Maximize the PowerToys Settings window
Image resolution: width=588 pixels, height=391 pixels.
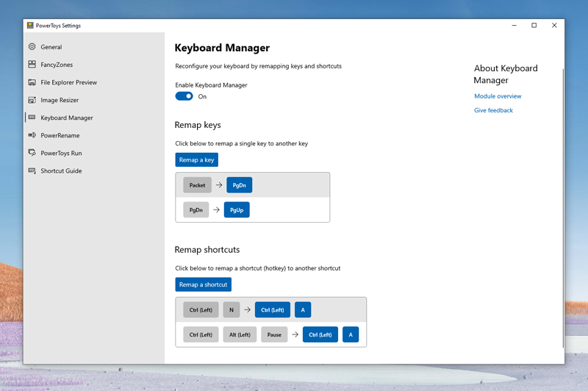[x=534, y=26]
